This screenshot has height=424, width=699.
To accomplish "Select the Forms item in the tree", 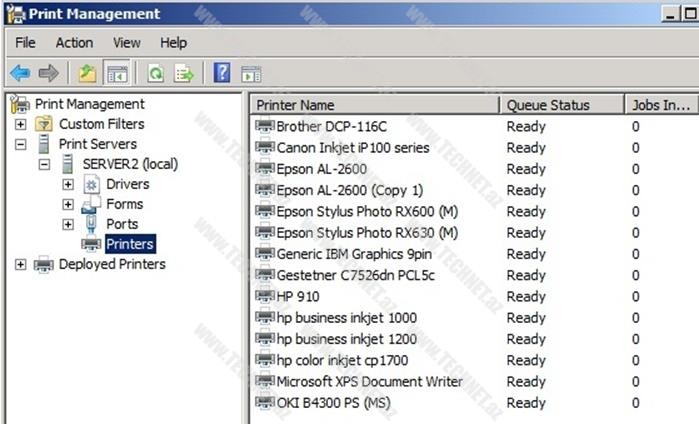I will [x=124, y=204].
